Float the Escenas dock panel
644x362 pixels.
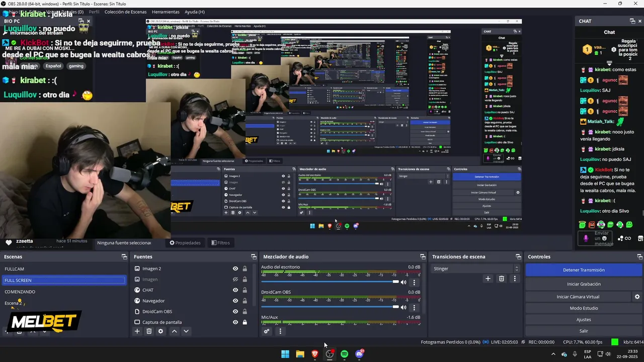pyautogui.click(x=124, y=257)
